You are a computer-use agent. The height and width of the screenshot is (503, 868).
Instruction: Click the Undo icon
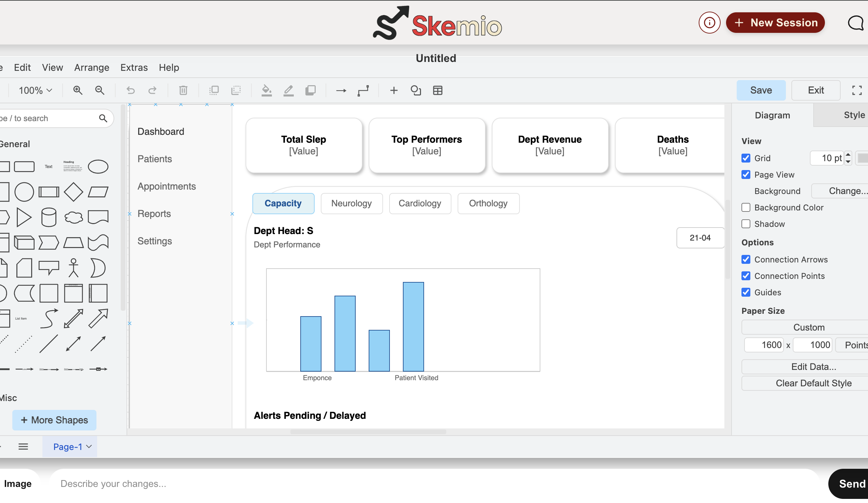tap(130, 90)
